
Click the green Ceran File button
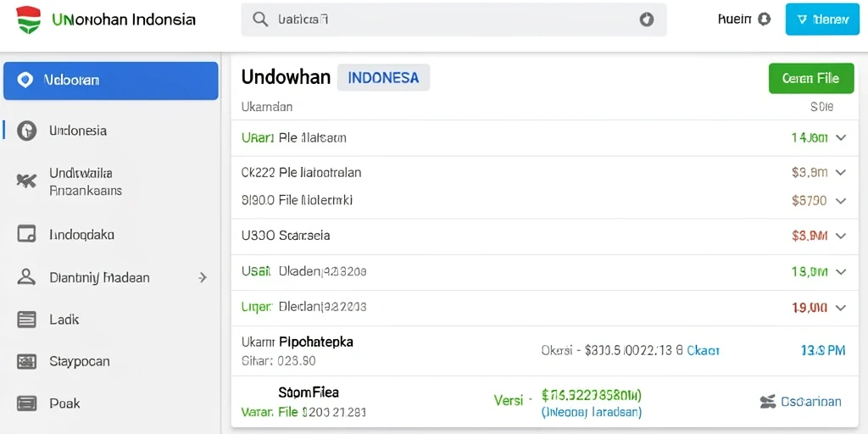[811, 78]
